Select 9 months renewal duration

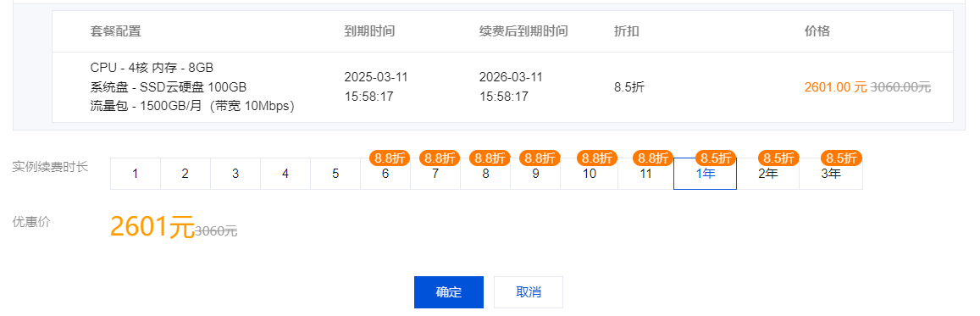pyautogui.click(x=535, y=174)
